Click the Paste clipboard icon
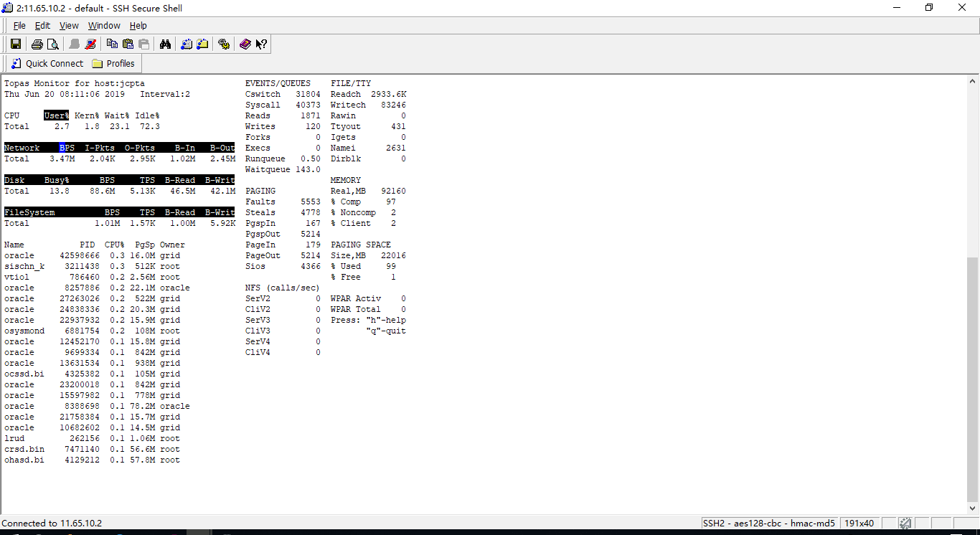 (x=128, y=44)
